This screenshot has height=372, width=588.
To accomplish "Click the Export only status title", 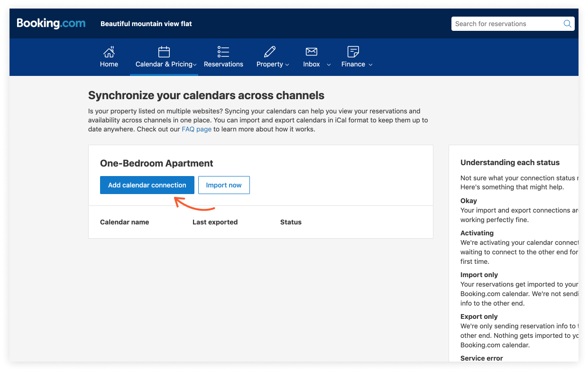I will (x=479, y=316).
